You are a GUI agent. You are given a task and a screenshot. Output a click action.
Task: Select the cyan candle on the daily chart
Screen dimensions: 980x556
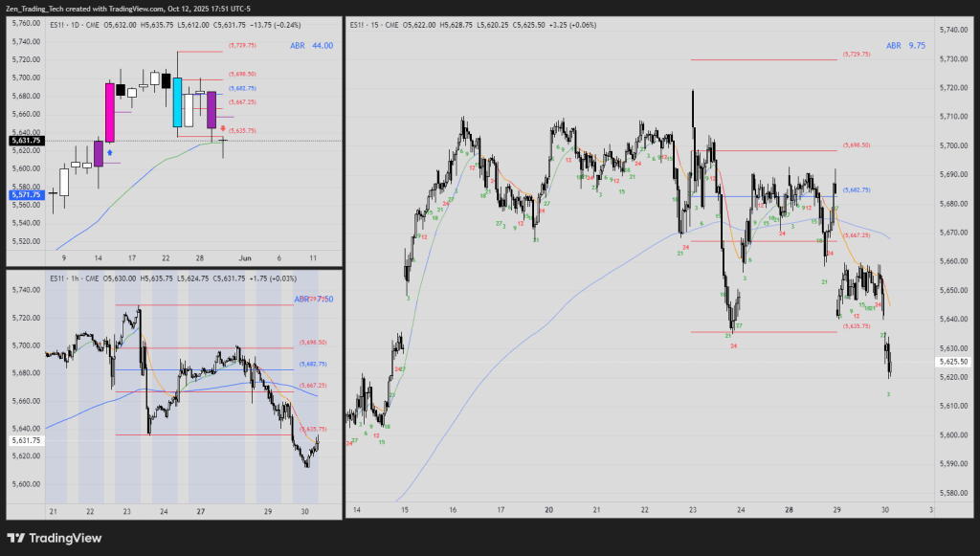coord(177,101)
